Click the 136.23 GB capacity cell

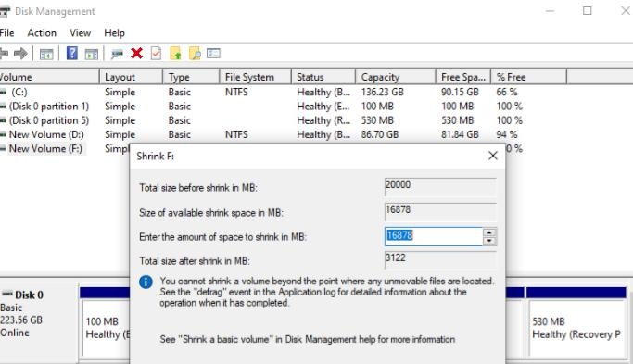click(383, 92)
